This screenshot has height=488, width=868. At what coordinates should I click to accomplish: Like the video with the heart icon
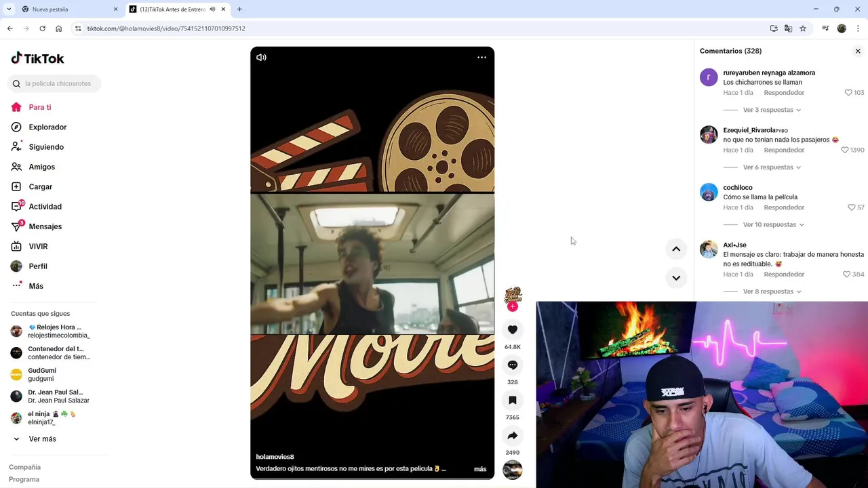coord(513,329)
